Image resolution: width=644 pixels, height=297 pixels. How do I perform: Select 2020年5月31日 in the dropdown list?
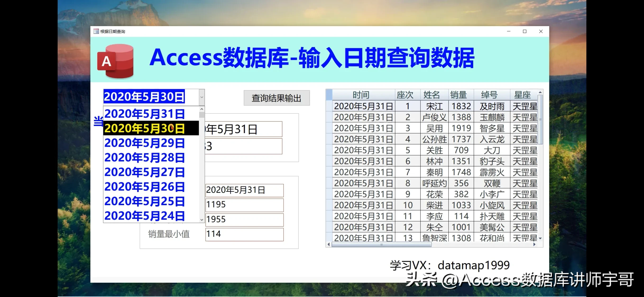(x=151, y=114)
